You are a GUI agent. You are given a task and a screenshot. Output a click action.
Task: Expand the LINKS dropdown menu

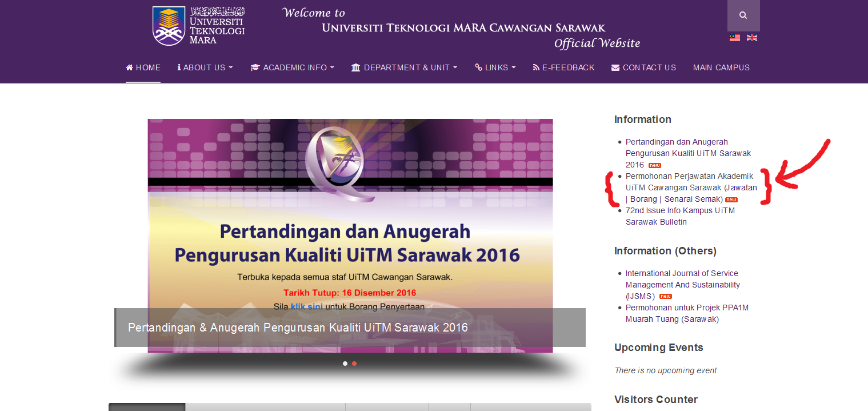pyautogui.click(x=495, y=67)
